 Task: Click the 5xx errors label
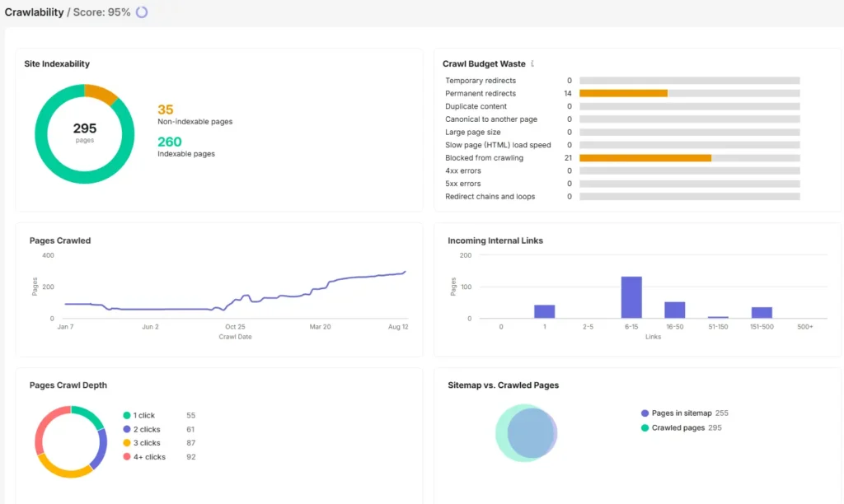pyautogui.click(x=463, y=184)
